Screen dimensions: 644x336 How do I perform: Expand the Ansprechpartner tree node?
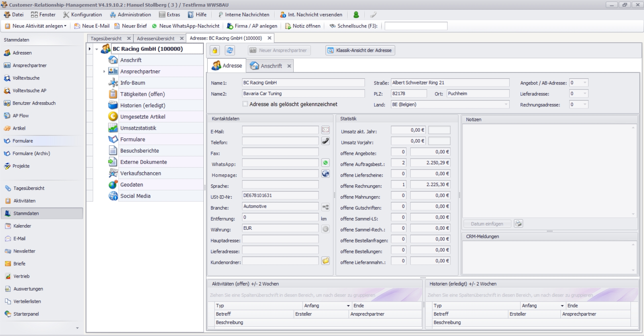104,71
